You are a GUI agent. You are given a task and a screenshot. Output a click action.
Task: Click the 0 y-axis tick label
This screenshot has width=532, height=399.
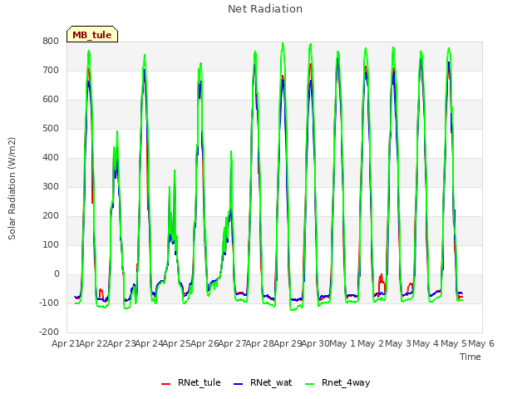pyautogui.click(x=57, y=273)
